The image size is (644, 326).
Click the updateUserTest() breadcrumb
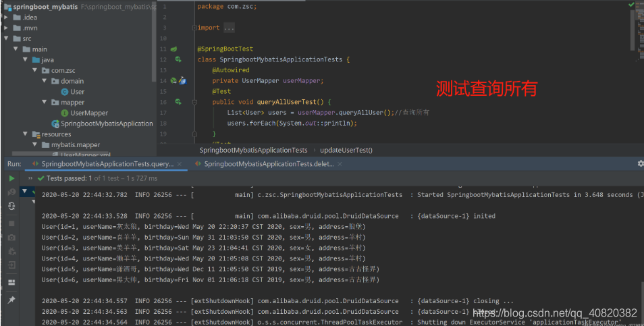(x=346, y=150)
